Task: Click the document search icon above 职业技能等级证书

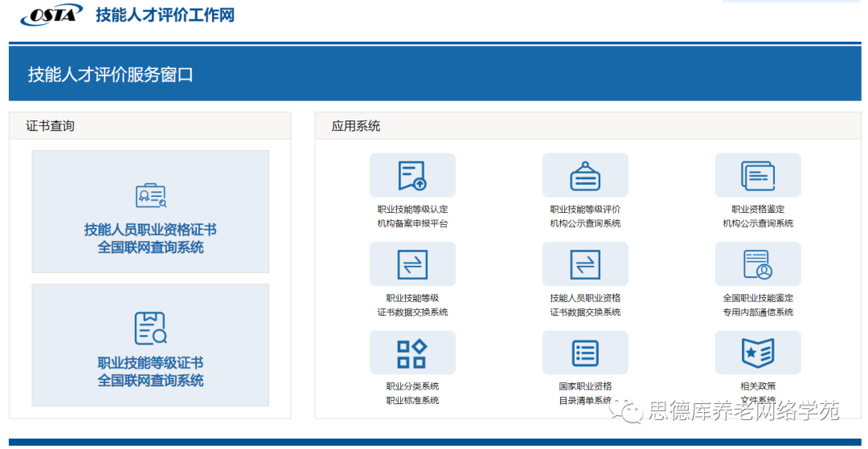Action: coord(150,329)
